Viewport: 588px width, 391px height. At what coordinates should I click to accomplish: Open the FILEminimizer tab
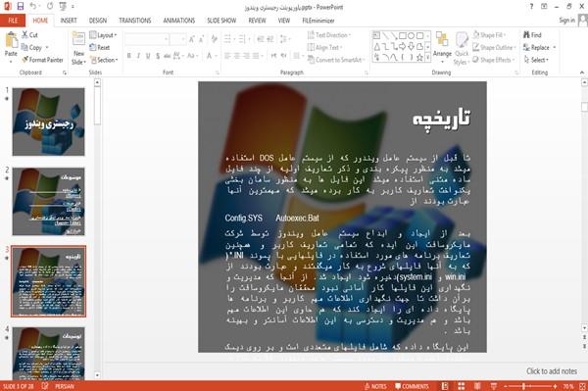[x=318, y=21]
